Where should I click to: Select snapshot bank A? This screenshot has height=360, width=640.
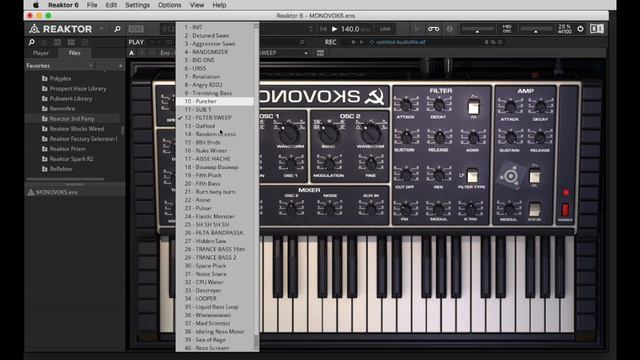point(131,53)
